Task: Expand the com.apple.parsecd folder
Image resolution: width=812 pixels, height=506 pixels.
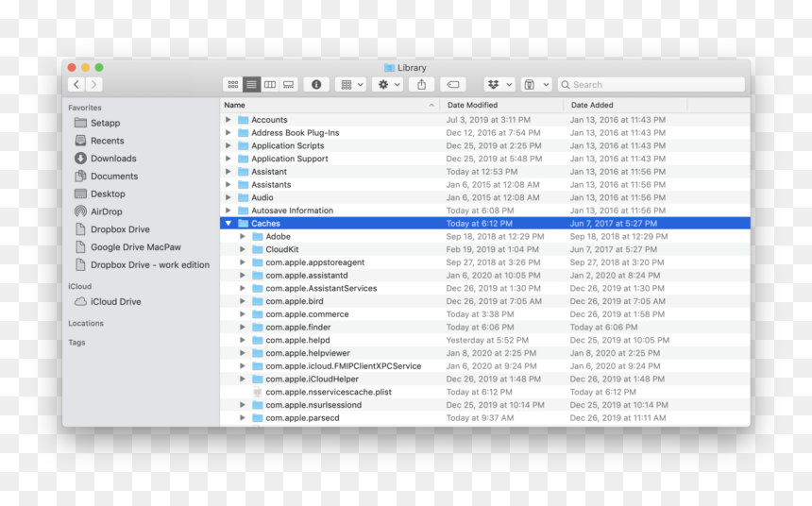Action: [243, 418]
